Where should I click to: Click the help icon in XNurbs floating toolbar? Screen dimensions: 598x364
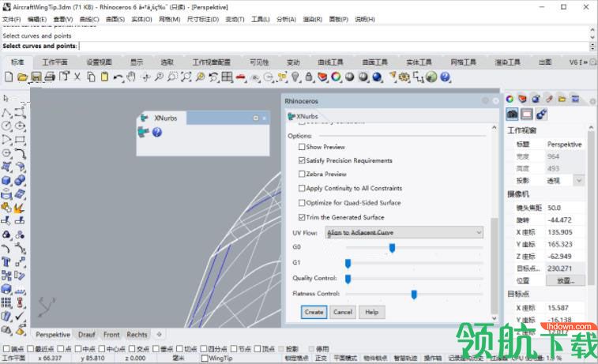pos(157,133)
